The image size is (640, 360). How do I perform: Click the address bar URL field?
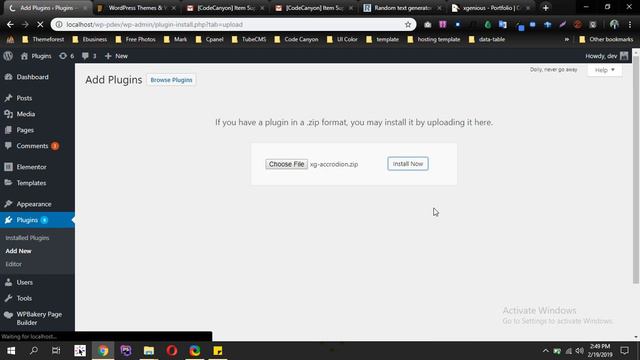pyautogui.click(x=233, y=24)
